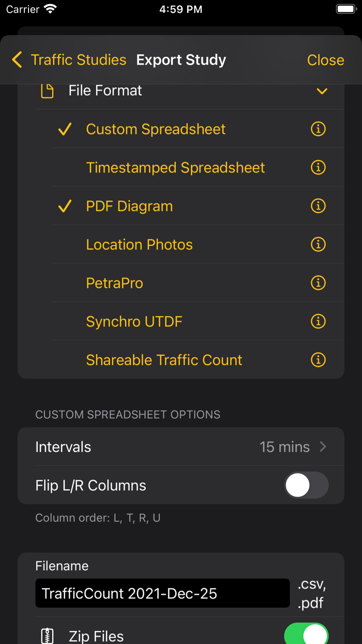
Task: Click the zipper icon beside Zip Files
Action: [47, 635]
